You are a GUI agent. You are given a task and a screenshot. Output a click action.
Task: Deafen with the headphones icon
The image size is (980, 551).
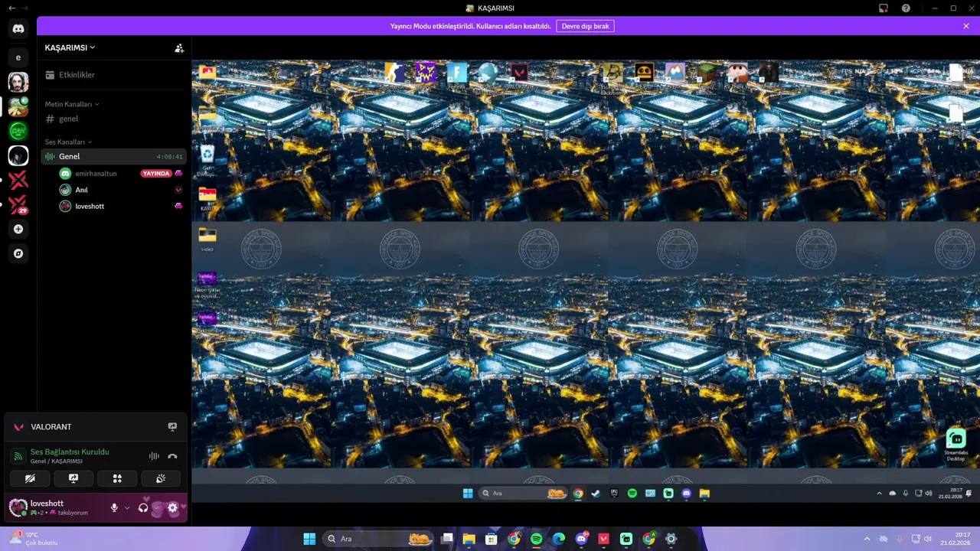[x=143, y=507]
